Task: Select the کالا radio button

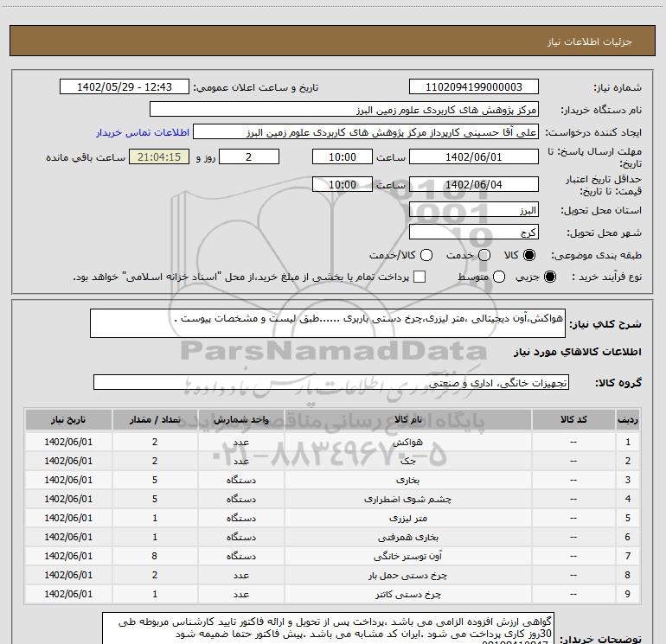Action: click(x=529, y=255)
